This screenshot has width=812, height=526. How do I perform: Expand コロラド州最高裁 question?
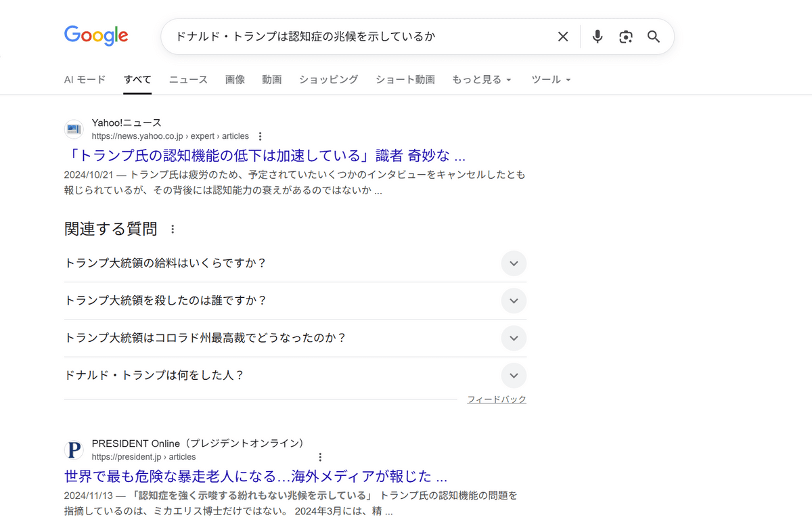(513, 338)
